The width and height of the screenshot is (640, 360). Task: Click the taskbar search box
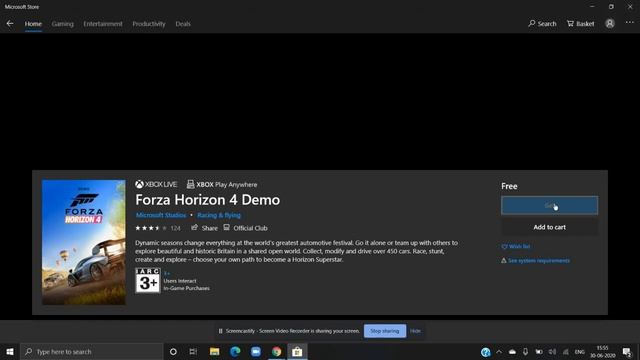91,351
